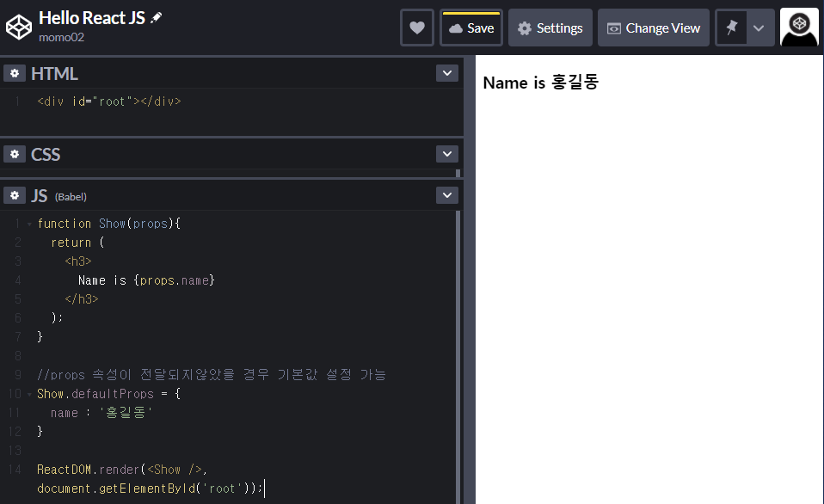
Task: Pin this pen with pin icon
Action: pos(731,28)
